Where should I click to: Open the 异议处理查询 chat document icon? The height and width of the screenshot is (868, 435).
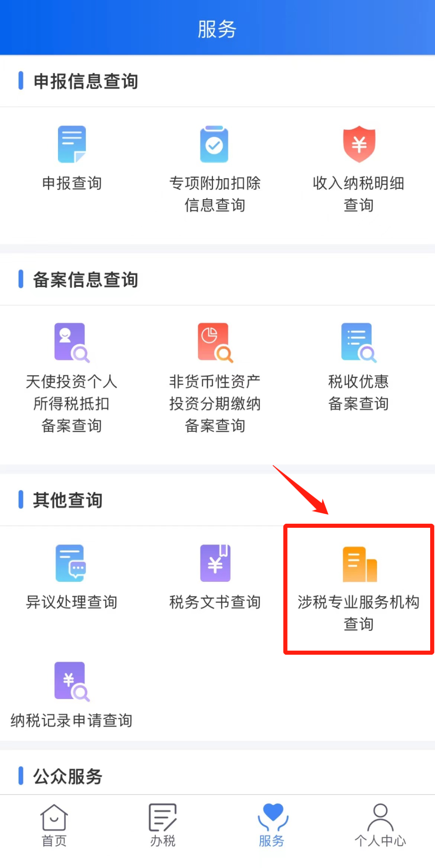pos(71,563)
